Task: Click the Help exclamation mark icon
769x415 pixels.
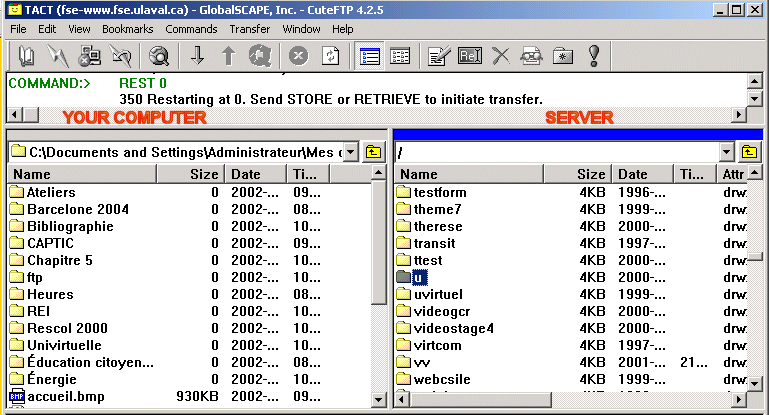Action: (594, 56)
